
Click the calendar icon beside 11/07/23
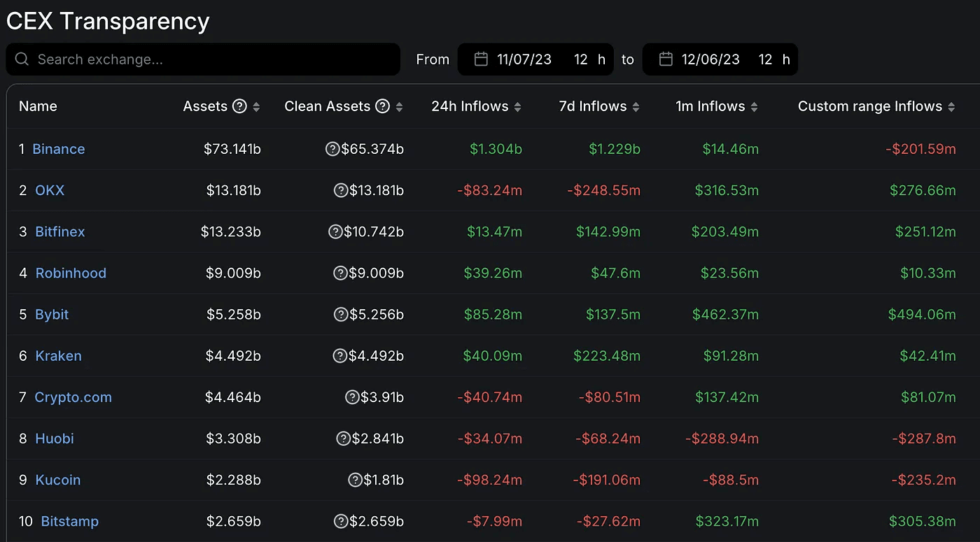tap(481, 59)
